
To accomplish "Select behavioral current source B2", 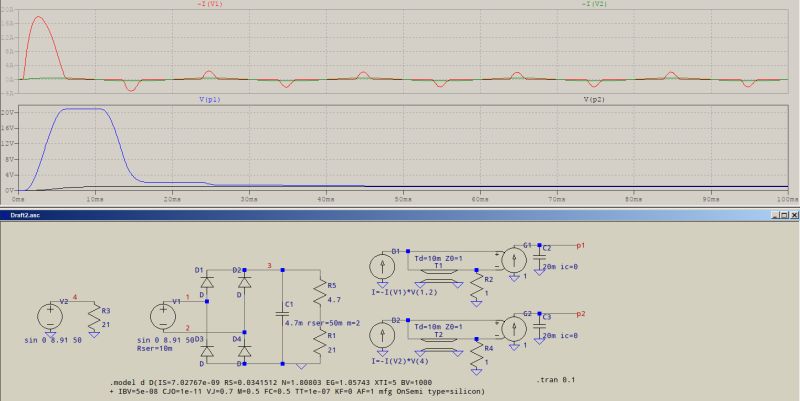I will [382, 335].
